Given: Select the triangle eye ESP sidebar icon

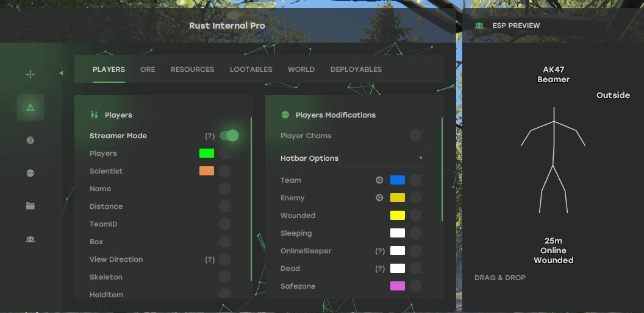Looking at the screenshot, I should click(30, 108).
